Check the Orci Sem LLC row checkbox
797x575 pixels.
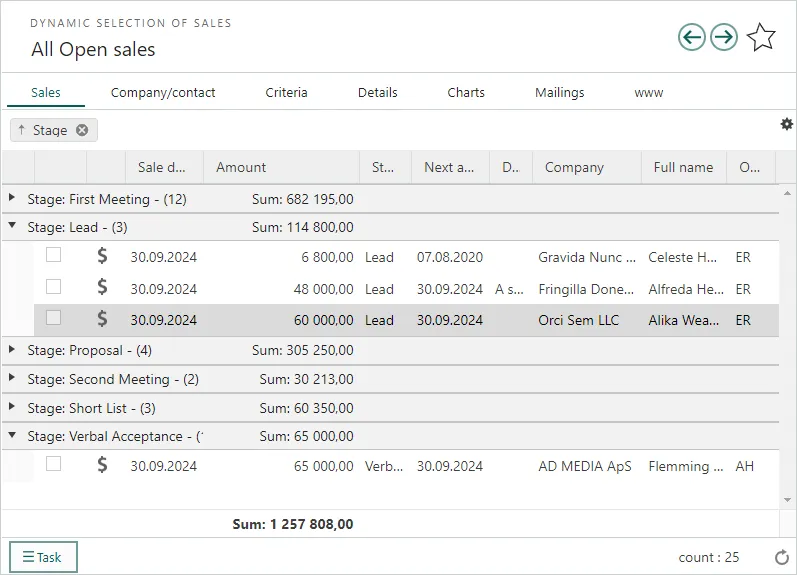point(54,318)
